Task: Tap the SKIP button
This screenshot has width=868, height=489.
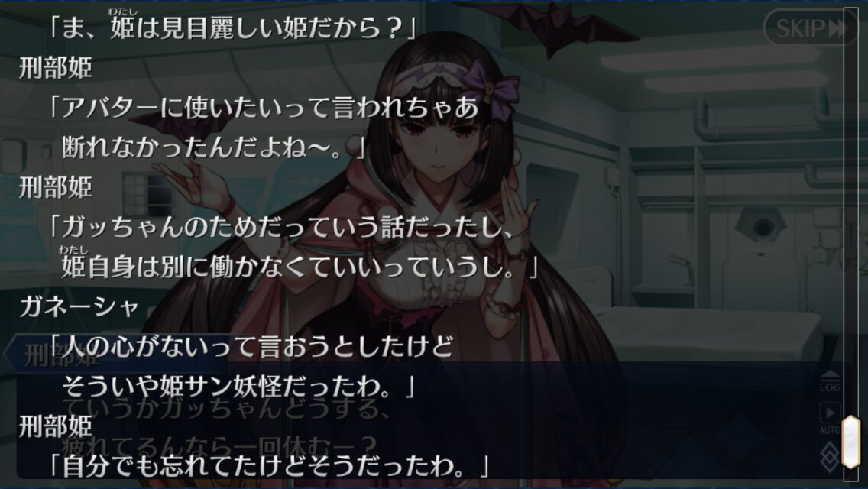Action: click(x=811, y=28)
